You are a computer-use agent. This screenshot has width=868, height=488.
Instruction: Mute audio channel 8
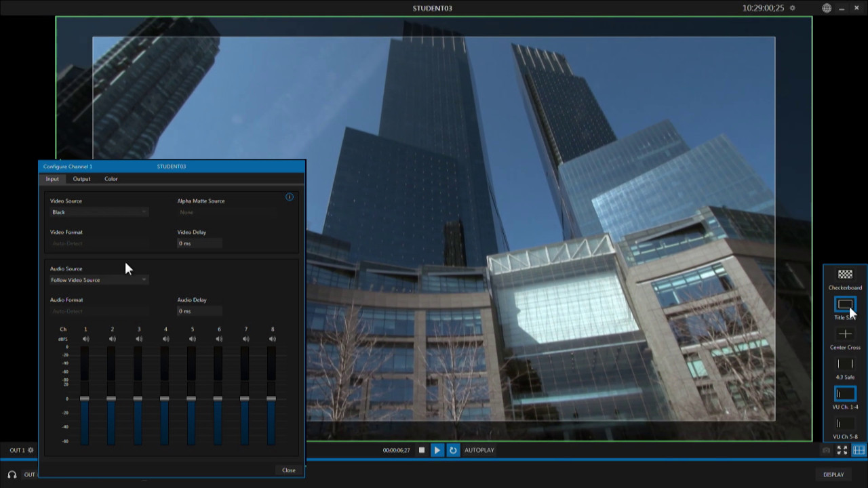click(273, 339)
